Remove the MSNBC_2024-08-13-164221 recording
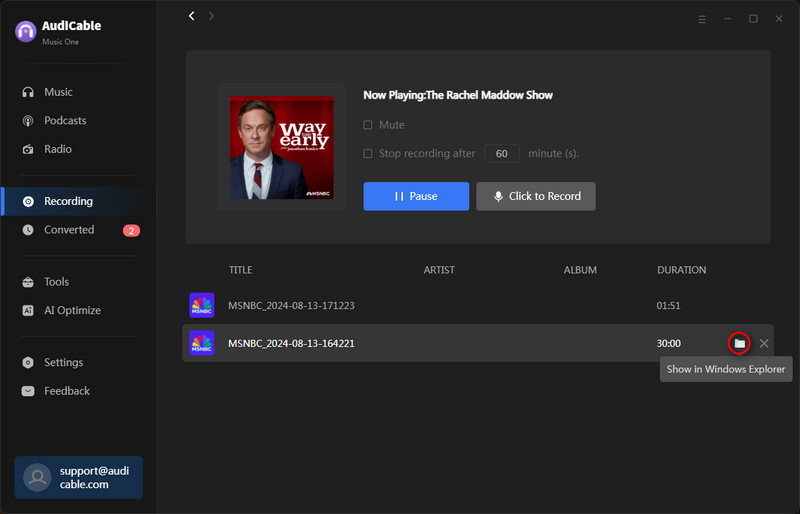The height and width of the screenshot is (514, 800). pos(764,344)
